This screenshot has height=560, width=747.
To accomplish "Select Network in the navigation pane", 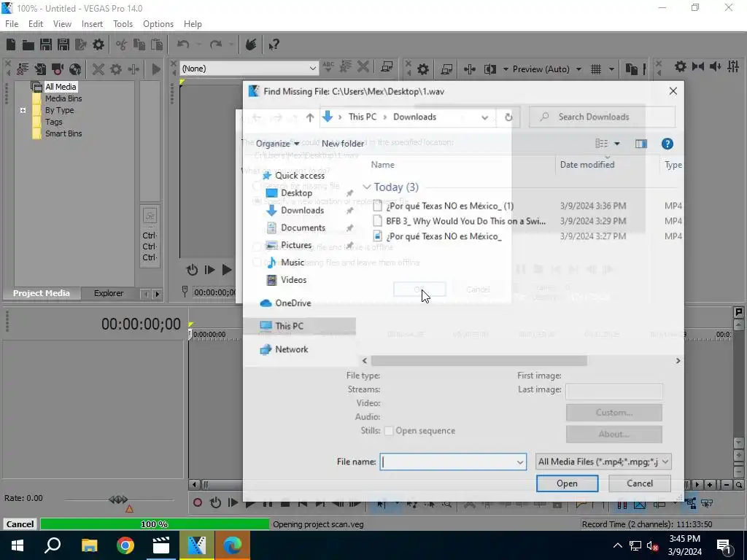I will pos(292,349).
